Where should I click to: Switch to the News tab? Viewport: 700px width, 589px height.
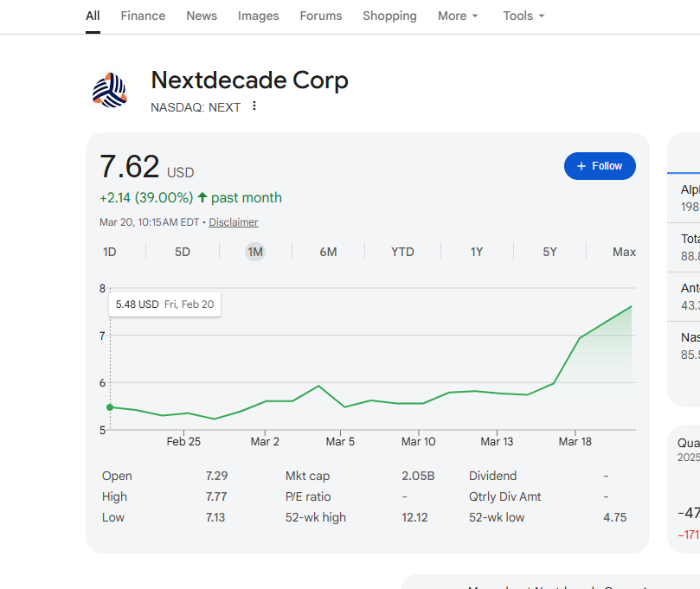point(202,16)
